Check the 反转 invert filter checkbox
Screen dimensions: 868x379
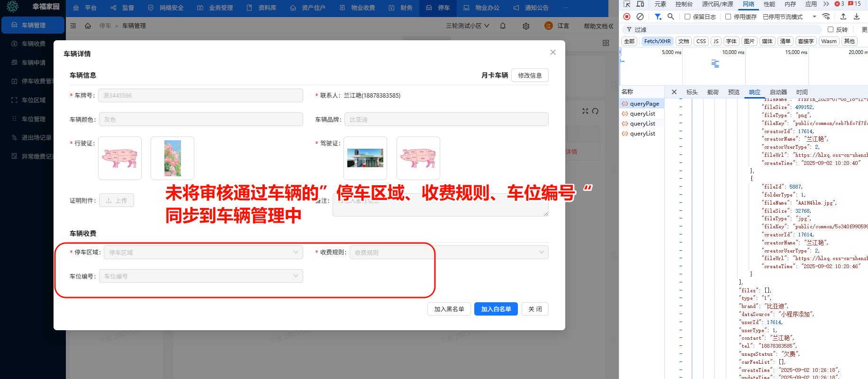coord(831,29)
